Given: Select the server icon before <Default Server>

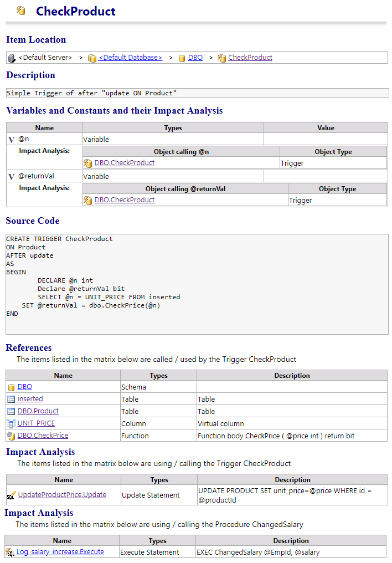Looking at the screenshot, I should [x=12, y=58].
